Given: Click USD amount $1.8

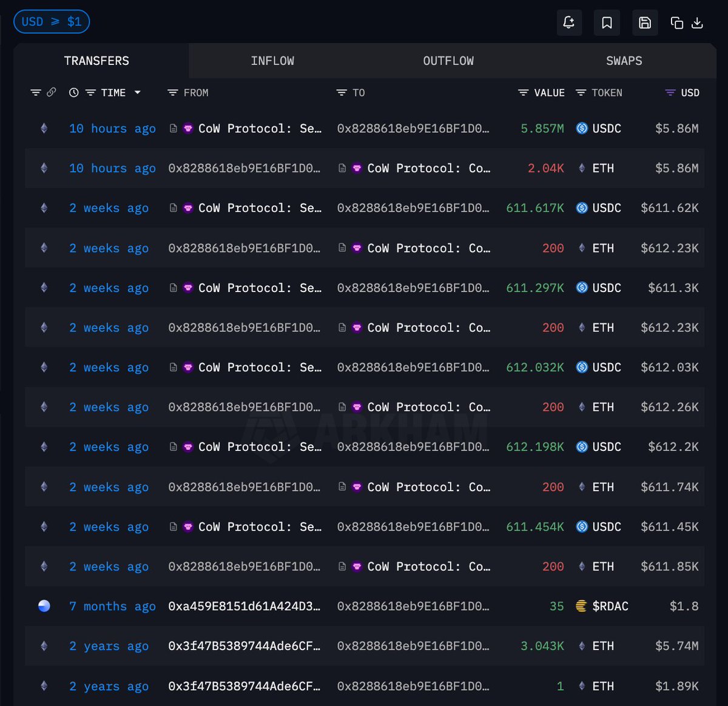Looking at the screenshot, I should click(x=684, y=606).
